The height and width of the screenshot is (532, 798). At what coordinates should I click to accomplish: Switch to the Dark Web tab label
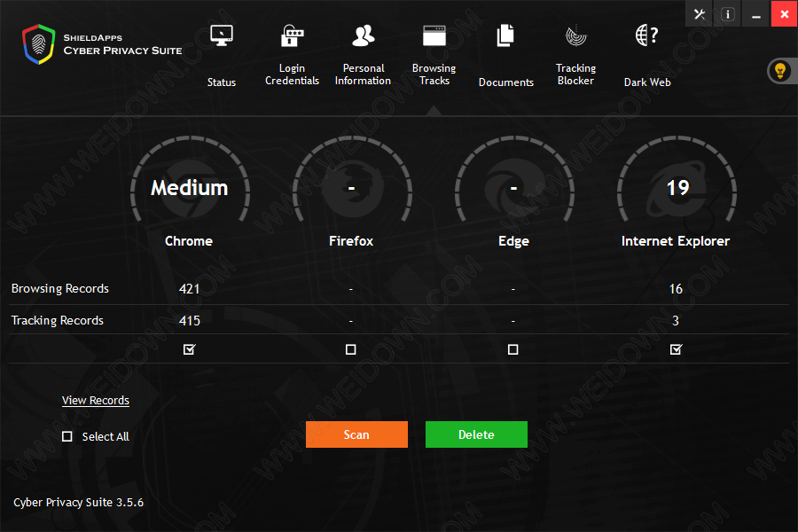tap(647, 82)
